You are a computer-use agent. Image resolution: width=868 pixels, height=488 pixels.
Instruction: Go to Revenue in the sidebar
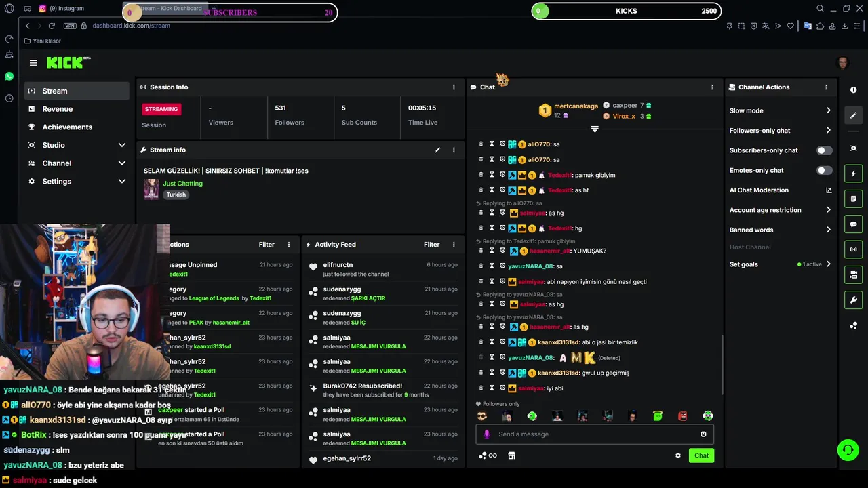tap(76, 109)
